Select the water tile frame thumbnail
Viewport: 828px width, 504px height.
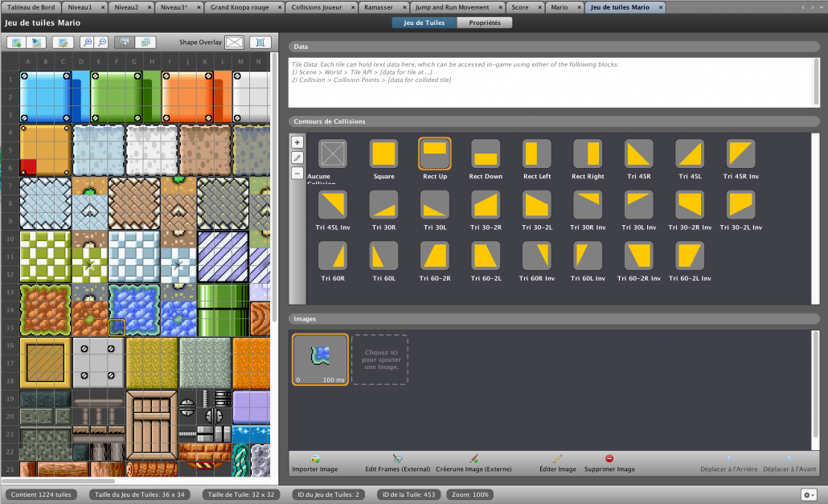[320, 359]
